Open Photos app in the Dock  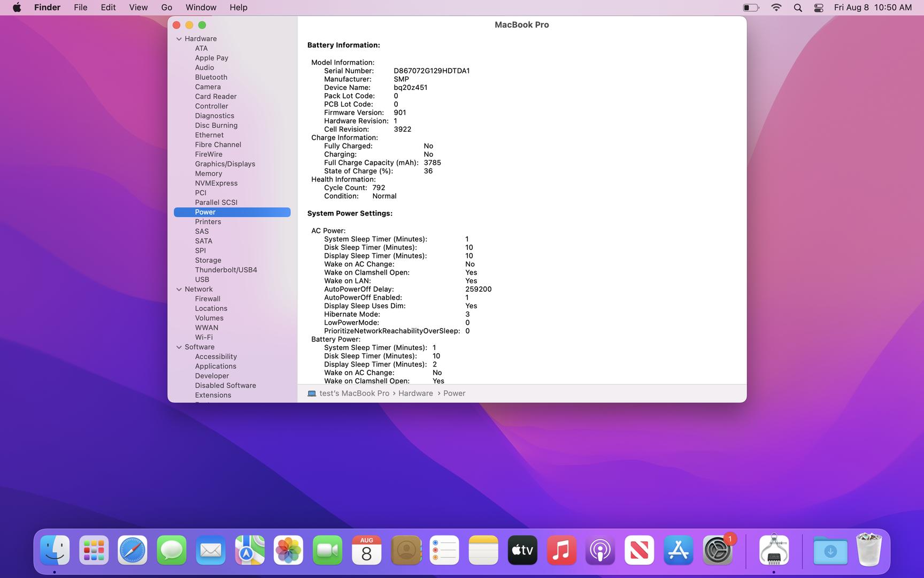tap(289, 550)
